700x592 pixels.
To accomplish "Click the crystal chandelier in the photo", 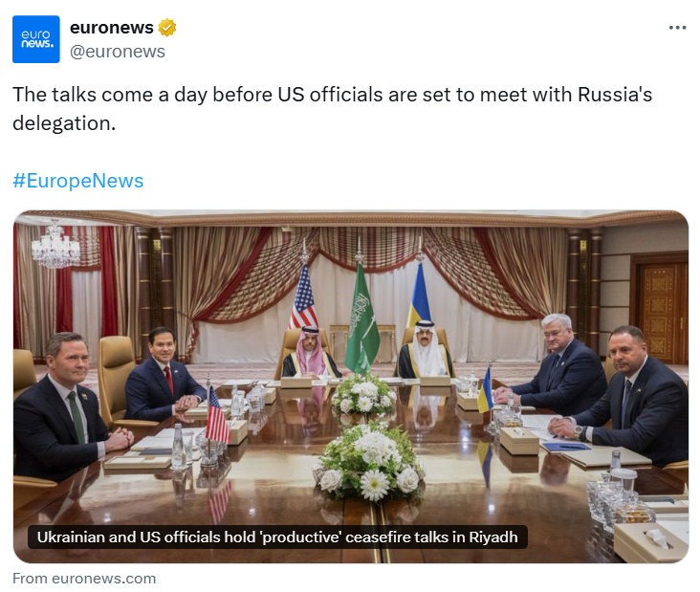I will (55, 248).
